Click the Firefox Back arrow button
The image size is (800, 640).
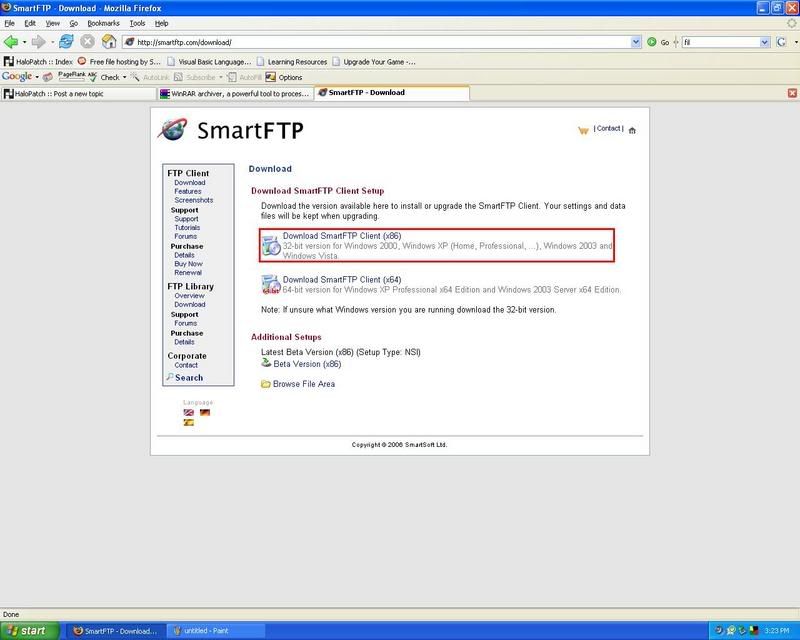coord(11,42)
